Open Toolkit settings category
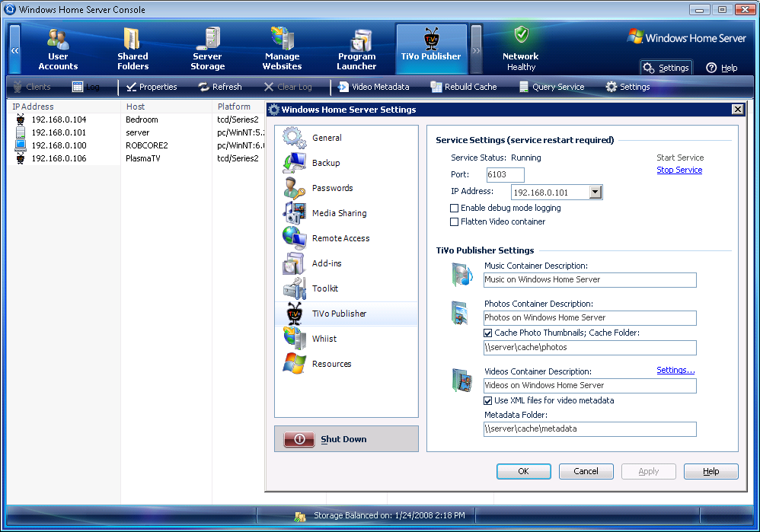Viewport: 760px width, 532px height. click(x=346, y=288)
